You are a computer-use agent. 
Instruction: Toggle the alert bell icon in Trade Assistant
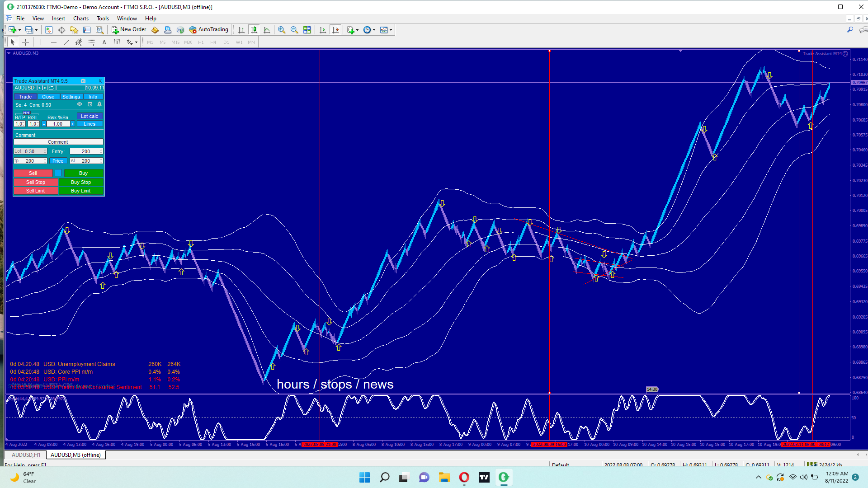[99, 104]
